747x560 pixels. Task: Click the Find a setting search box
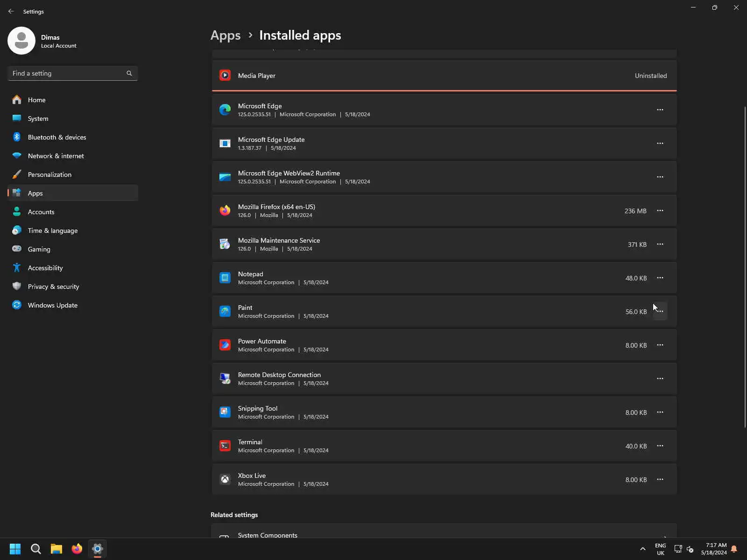[x=68, y=73]
